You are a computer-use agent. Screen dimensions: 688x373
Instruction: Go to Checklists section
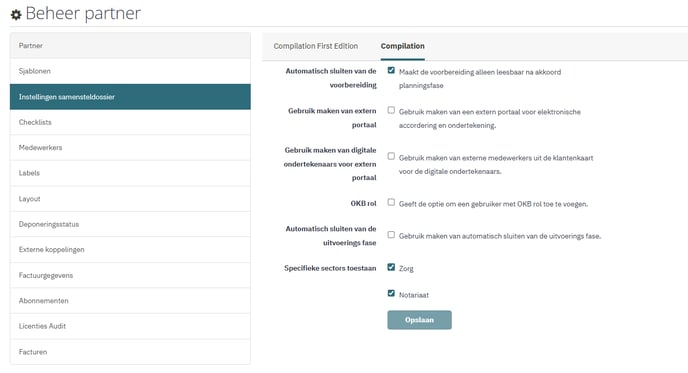pos(130,122)
